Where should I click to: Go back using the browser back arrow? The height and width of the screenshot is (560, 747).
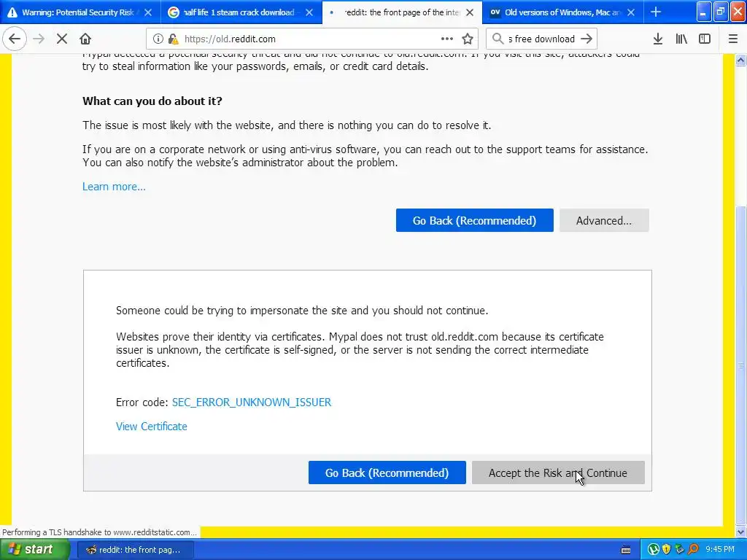[15, 39]
